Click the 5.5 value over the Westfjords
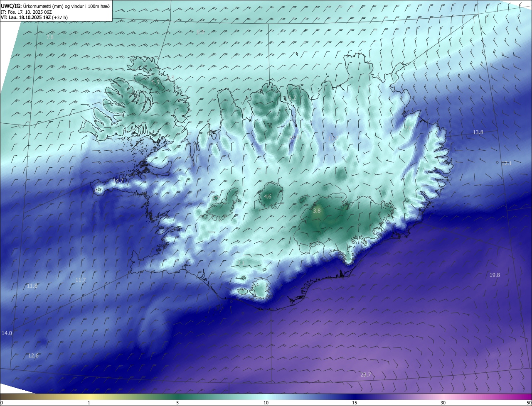Screen dimensions: 532x406 155,83
